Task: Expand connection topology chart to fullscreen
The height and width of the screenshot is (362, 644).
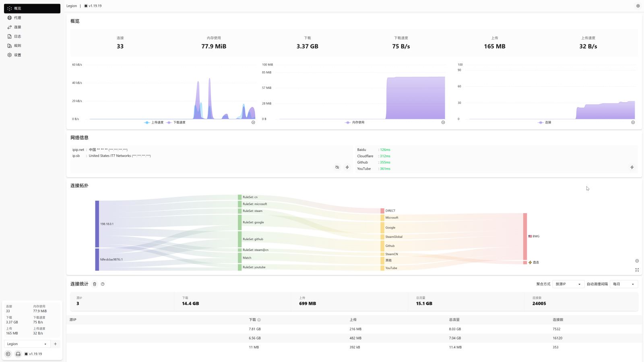Action: tap(637, 270)
